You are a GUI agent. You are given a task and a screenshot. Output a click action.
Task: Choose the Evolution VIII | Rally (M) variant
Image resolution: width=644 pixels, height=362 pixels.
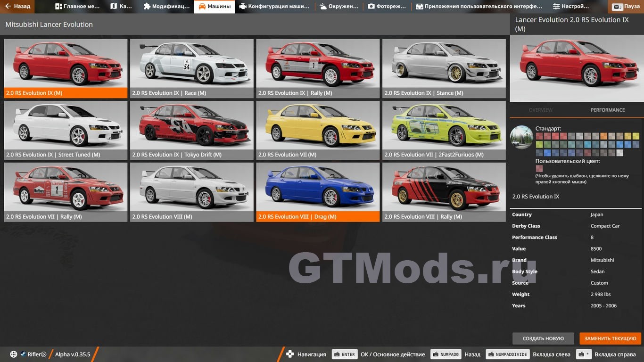(x=444, y=192)
